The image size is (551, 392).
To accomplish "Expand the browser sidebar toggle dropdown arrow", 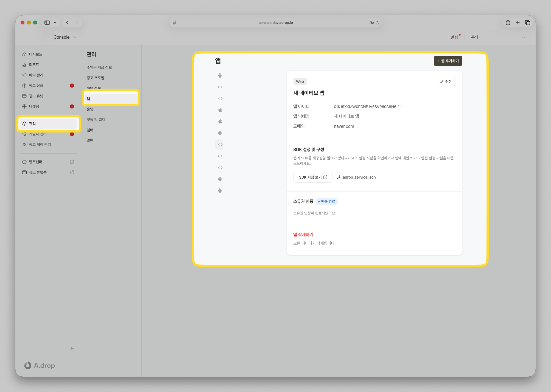I will pos(55,23).
